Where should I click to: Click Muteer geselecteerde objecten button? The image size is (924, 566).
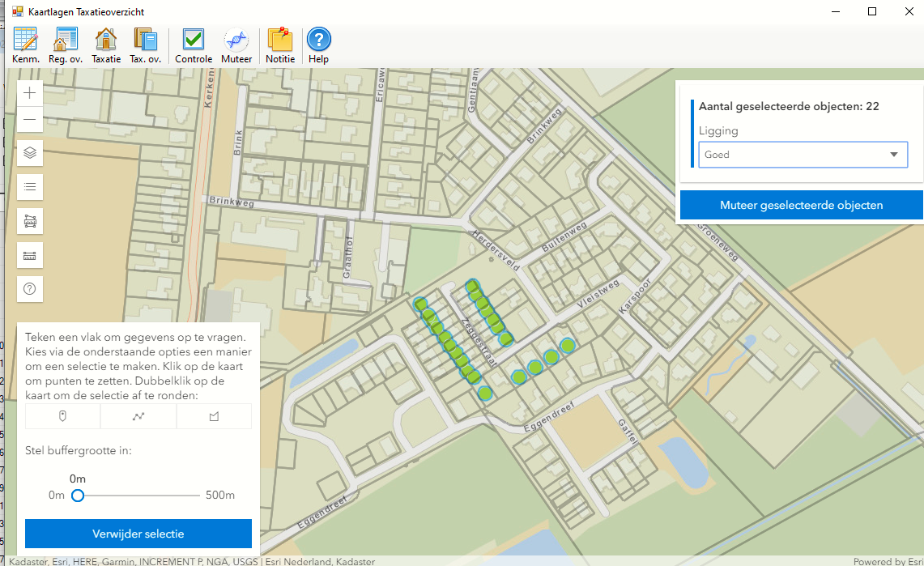801,205
